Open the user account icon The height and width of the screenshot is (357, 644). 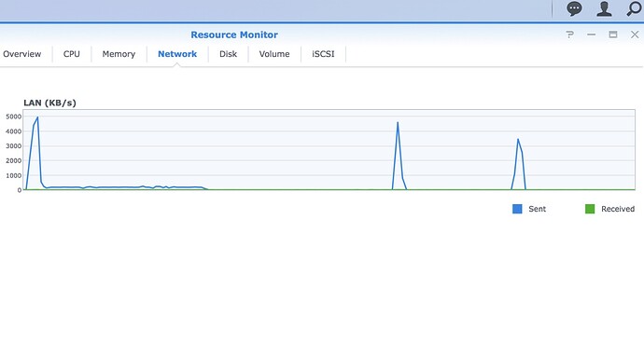[604, 8]
